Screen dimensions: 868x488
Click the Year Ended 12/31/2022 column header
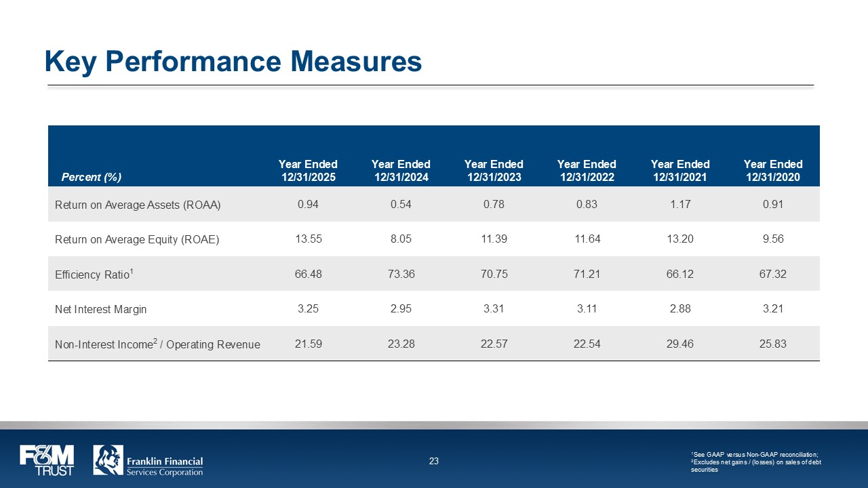coord(587,171)
